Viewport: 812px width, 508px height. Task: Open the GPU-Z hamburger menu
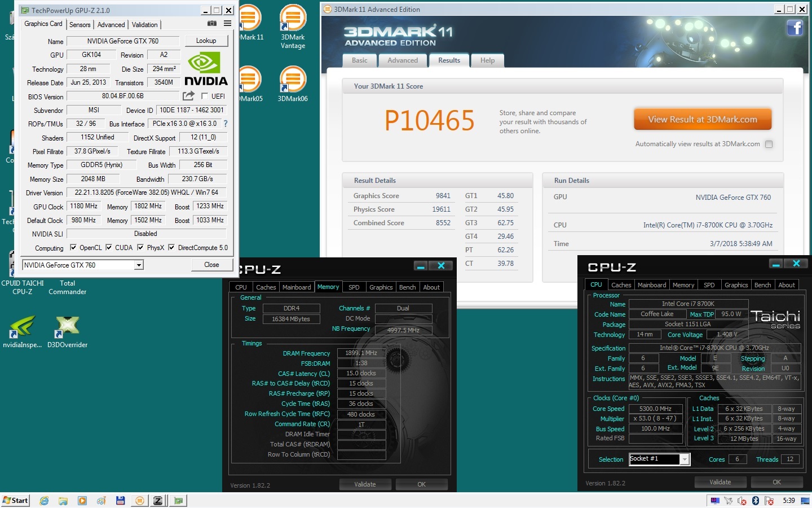[x=227, y=24]
